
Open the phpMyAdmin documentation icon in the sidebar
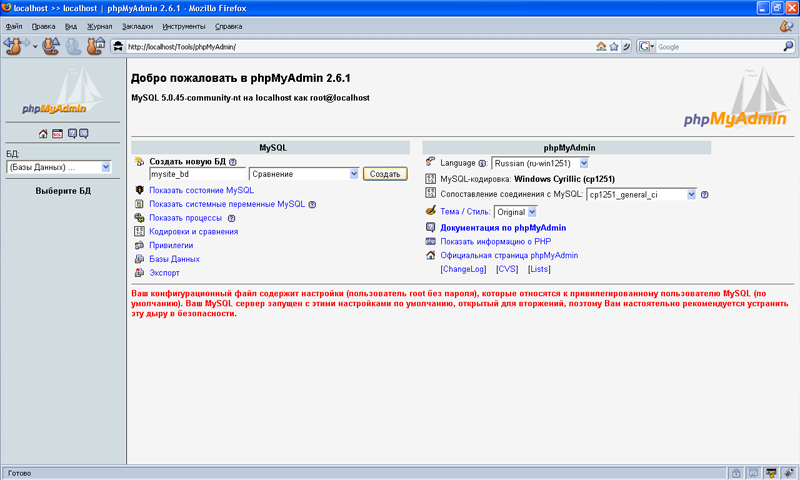tap(72, 134)
